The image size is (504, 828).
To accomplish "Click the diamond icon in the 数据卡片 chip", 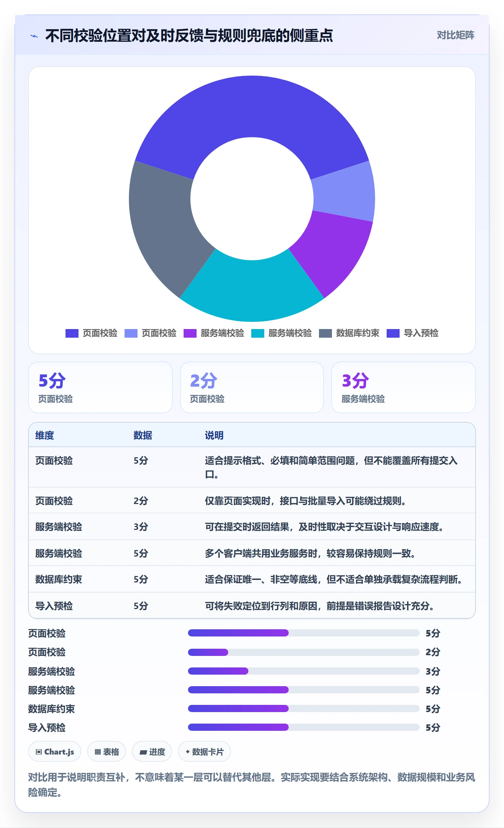I will [188, 752].
